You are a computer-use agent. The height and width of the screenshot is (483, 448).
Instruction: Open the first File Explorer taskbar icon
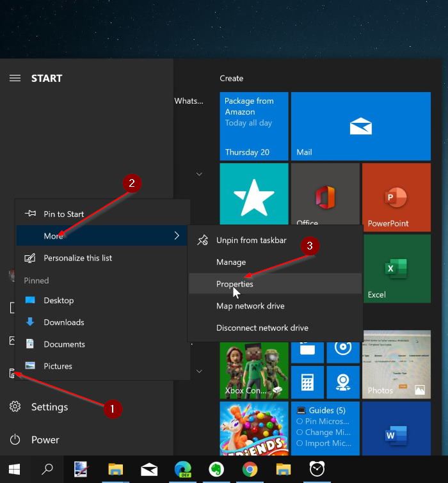tap(116, 470)
